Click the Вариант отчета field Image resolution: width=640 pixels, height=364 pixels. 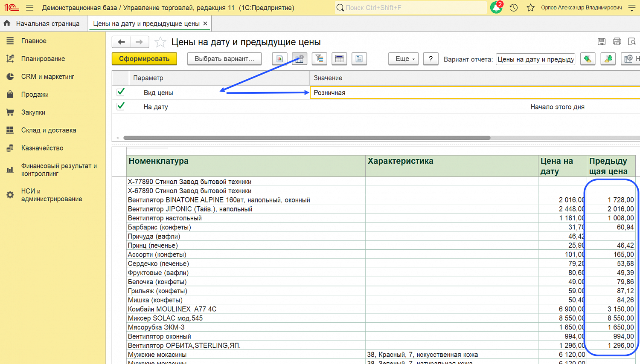[535, 59]
